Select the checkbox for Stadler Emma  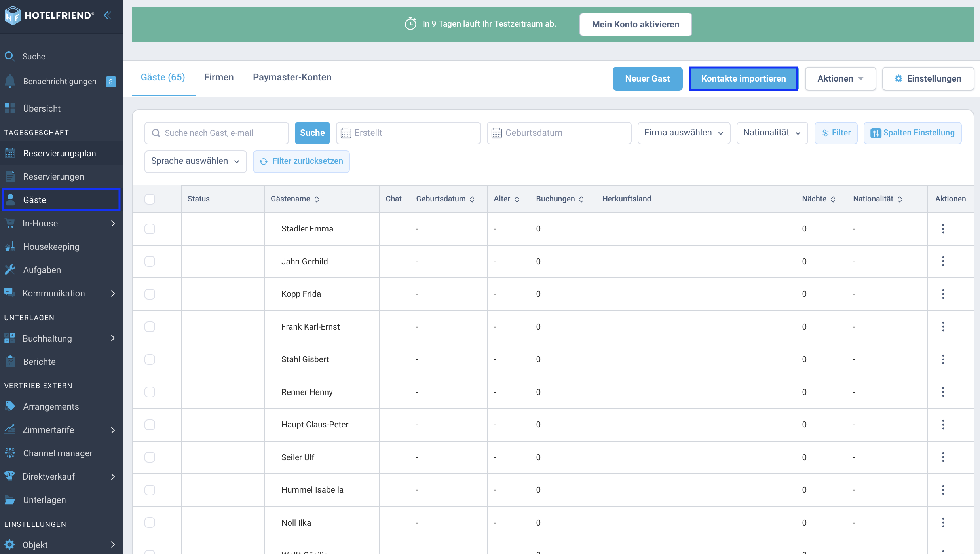click(150, 229)
